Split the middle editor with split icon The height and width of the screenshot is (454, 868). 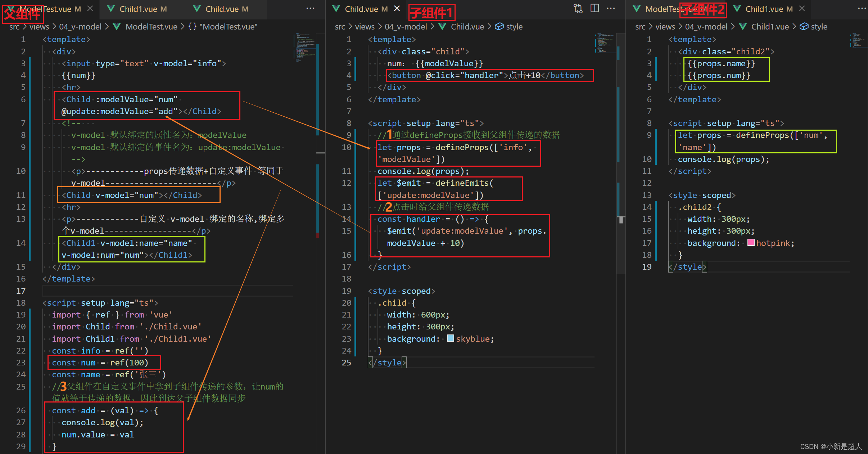pyautogui.click(x=595, y=9)
